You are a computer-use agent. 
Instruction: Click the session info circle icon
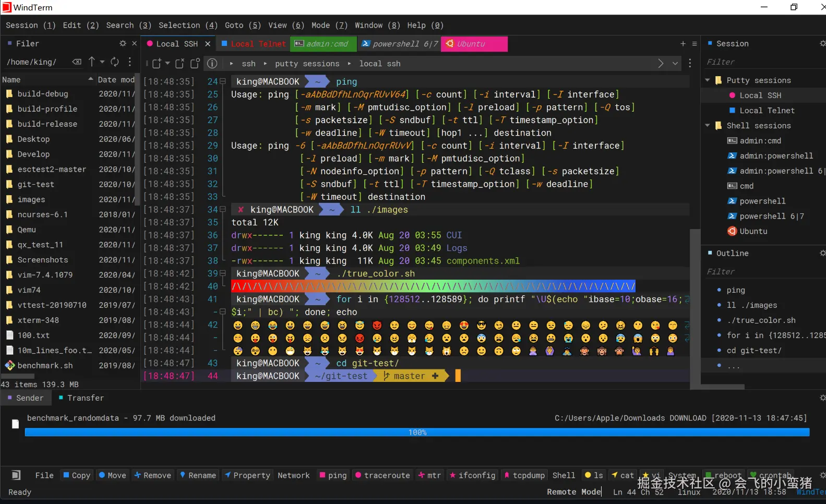pos(212,63)
